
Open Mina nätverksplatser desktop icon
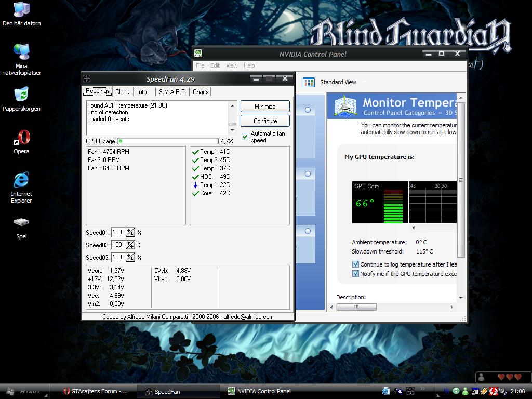coord(21,59)
